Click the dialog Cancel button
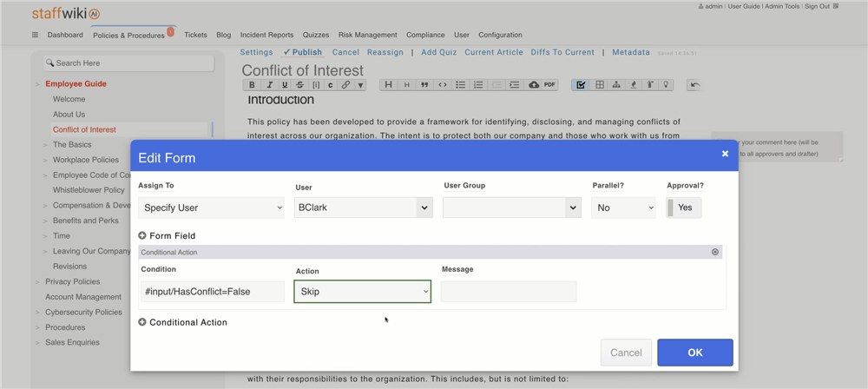Image resolution: width=868 pixels, height=389 pixels. point(626,353)
